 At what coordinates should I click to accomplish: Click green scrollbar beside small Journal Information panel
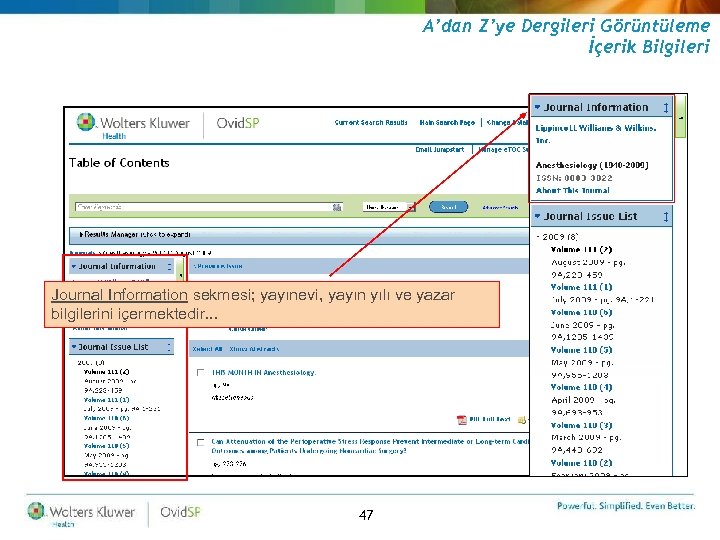180,270
